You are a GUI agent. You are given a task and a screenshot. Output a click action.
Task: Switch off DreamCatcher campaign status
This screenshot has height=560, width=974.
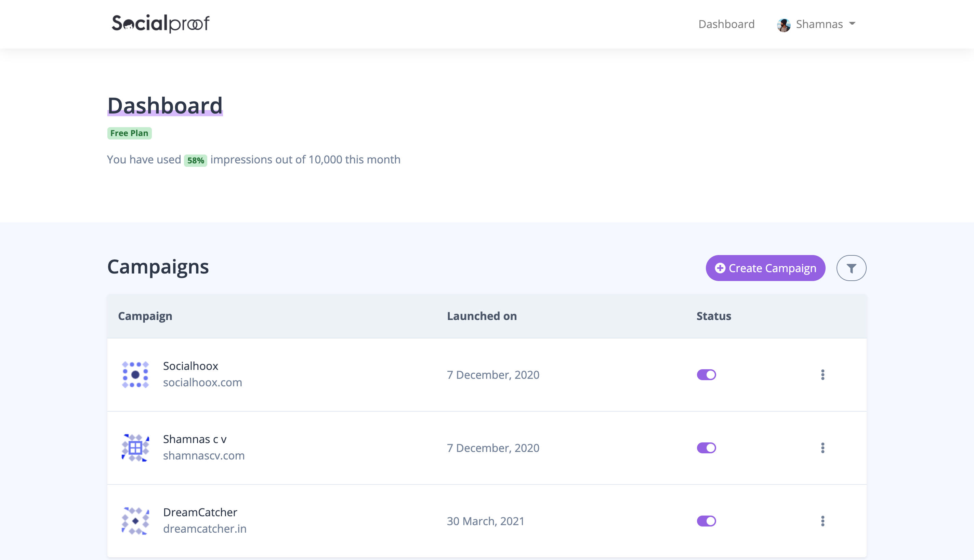706,521
